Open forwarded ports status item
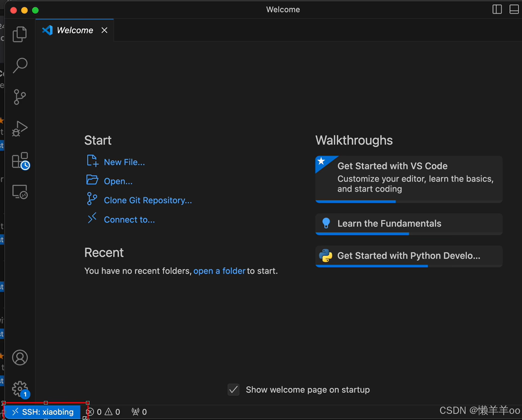Viewport: 522px width, 420px height. coord(139,412)
